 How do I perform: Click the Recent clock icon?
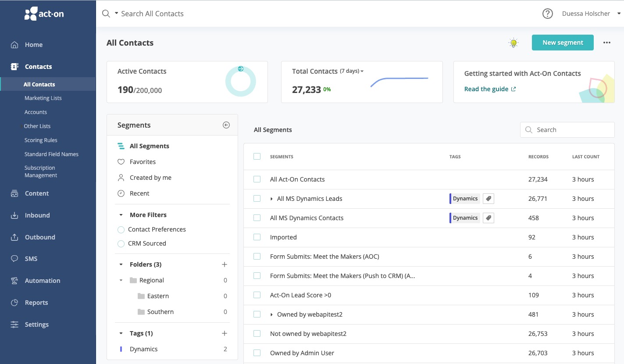pyautogui.click(x=121, y=193)
